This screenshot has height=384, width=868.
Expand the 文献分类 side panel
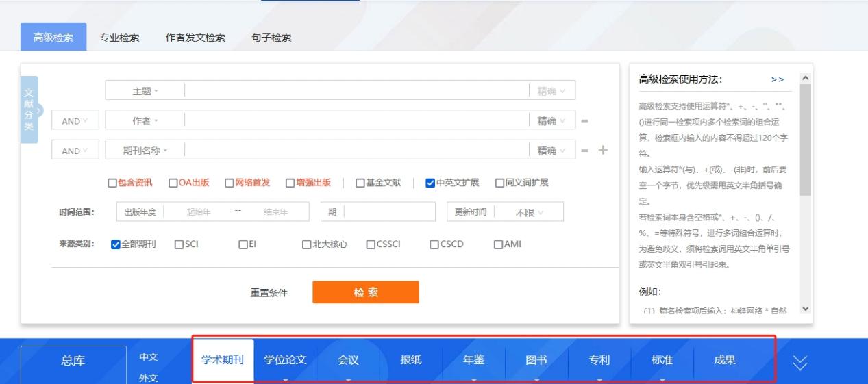click(30, 110)
